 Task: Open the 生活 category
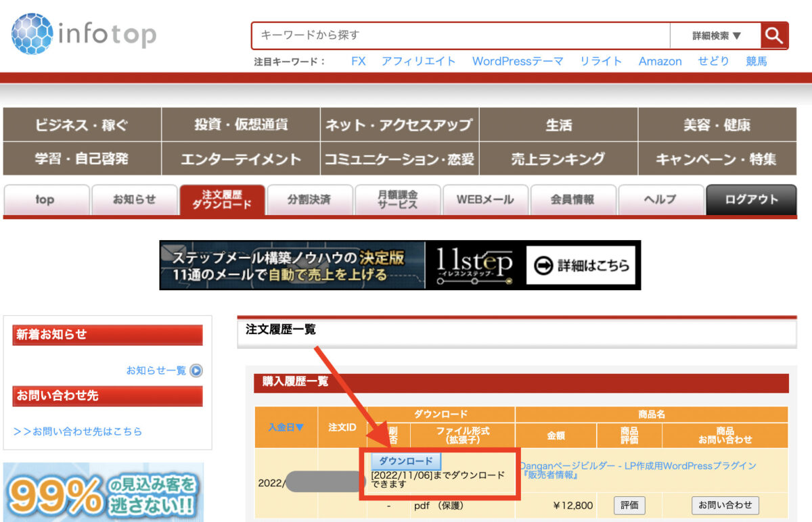click(x=558, y=124)
